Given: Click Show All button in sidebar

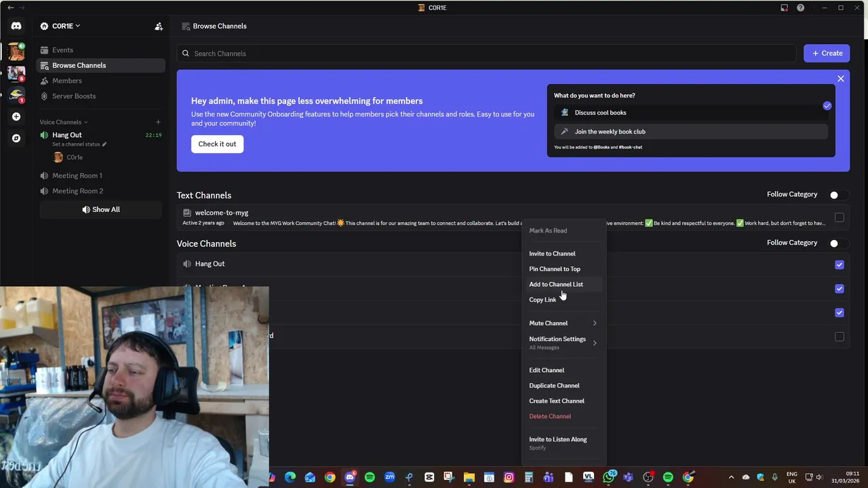Looking at the screenshot, I should [x=101, y=209].
